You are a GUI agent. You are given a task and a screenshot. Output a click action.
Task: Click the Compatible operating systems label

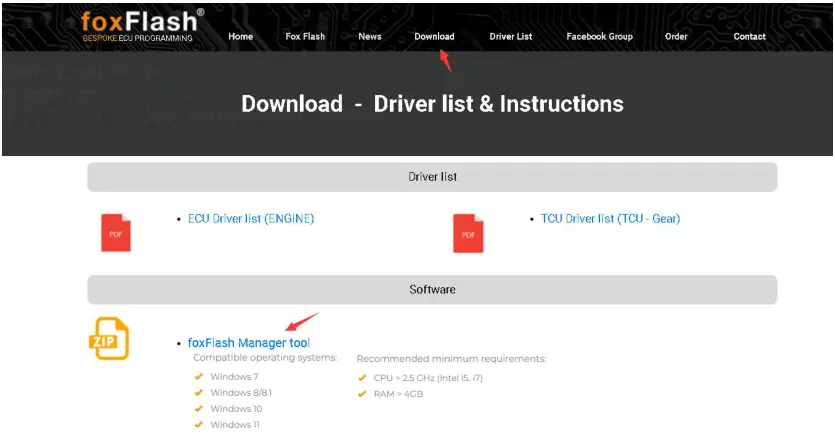click(x=265, y=357)
